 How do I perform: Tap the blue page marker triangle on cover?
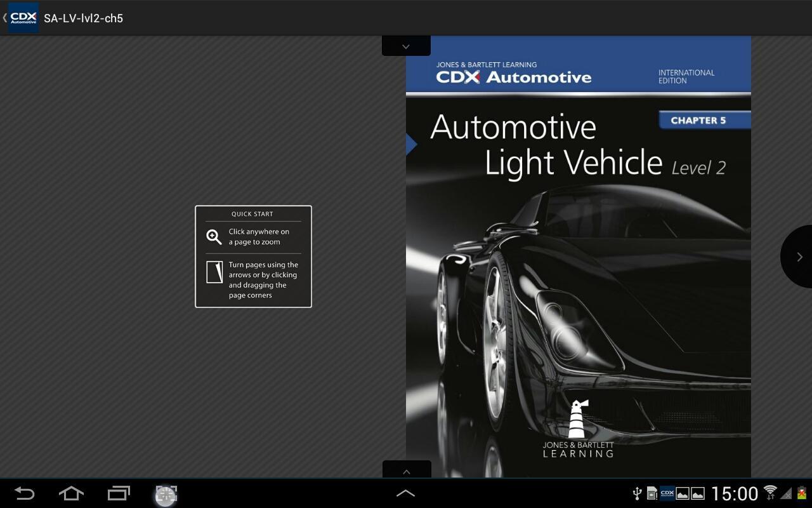point(411,145)
